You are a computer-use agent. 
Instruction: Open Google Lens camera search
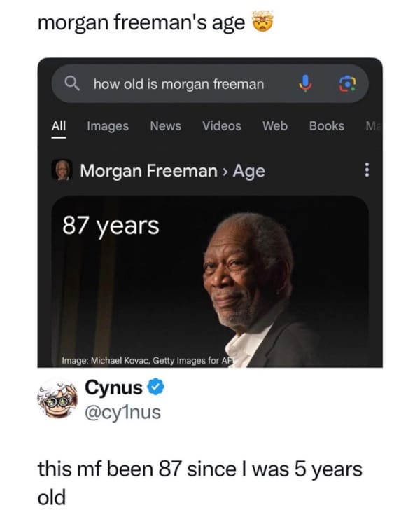pos(348,84)
